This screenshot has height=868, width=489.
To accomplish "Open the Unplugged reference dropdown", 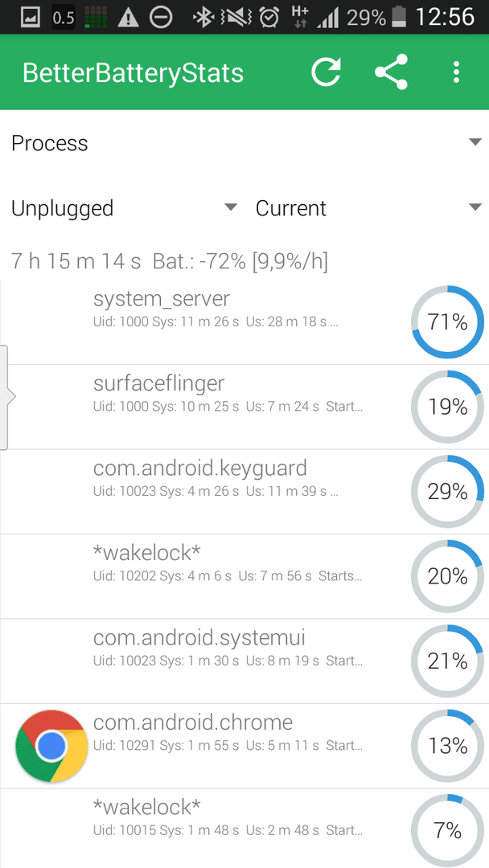I will [x=124, y=208].
